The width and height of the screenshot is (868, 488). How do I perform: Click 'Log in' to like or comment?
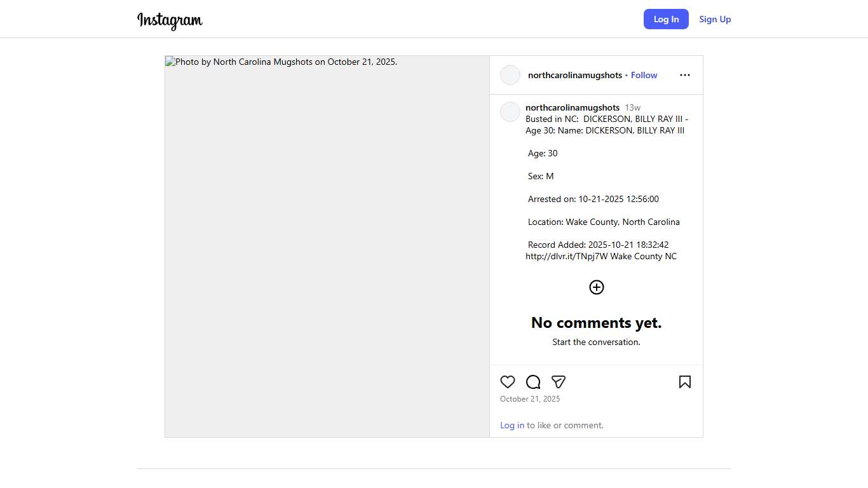pyautogui.click(x=512, y=425)
